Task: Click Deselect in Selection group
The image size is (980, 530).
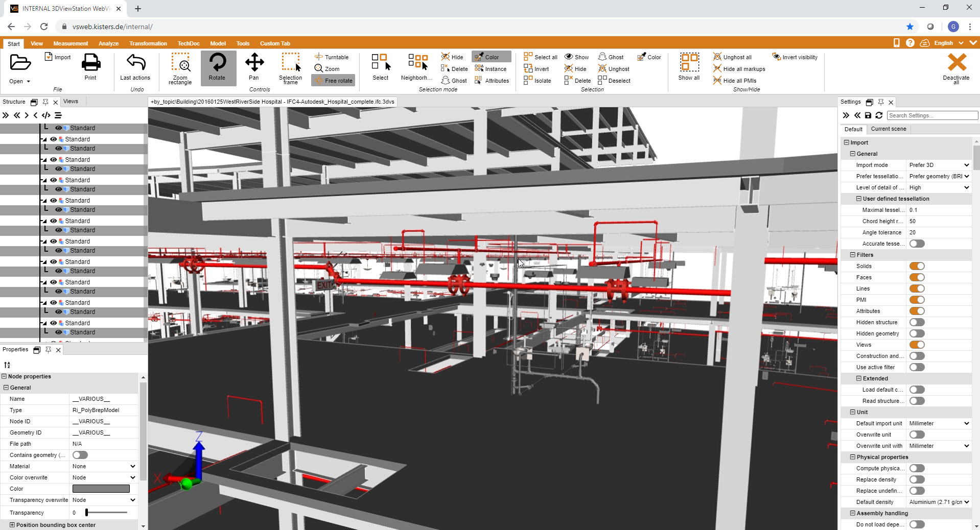Action: coord(614,81)
